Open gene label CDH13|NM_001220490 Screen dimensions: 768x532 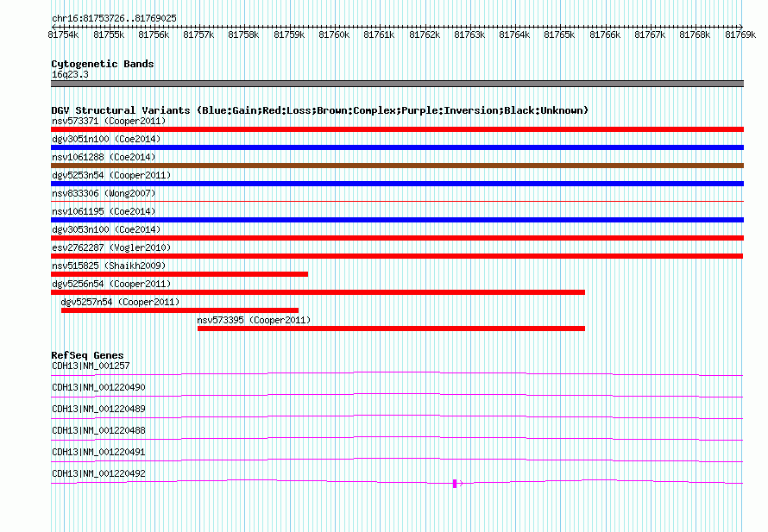[x=98, y=387]
